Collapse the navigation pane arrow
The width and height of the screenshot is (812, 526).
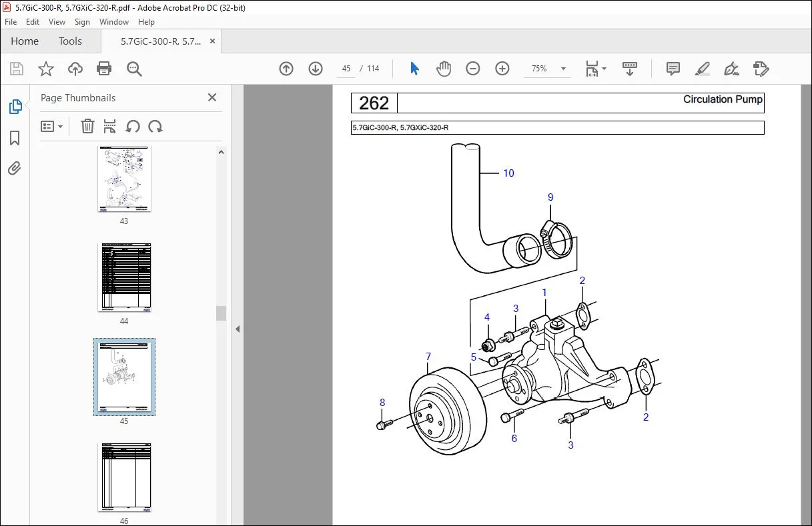pos(238,329)
